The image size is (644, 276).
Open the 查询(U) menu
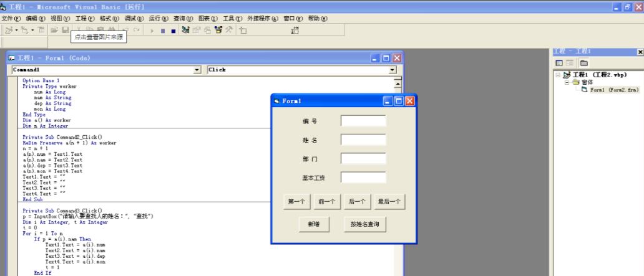pyautogui.click(x=183, y=19)
